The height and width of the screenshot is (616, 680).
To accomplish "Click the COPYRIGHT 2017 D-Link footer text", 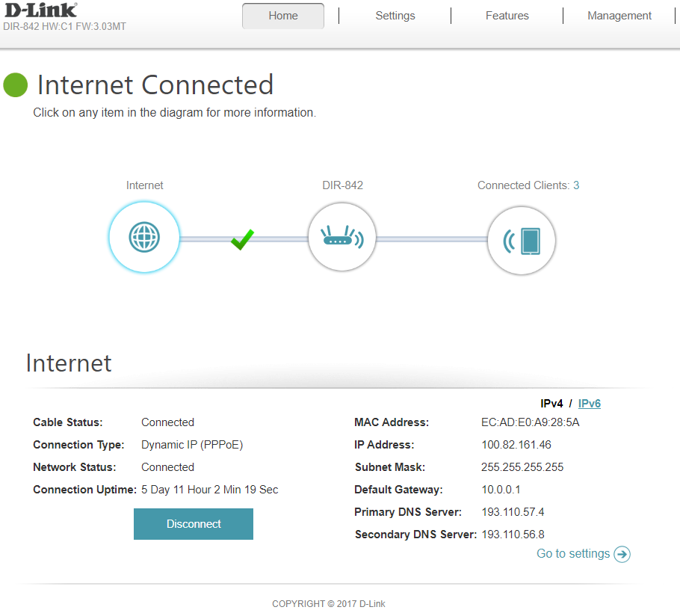I will tap(329, 604).
